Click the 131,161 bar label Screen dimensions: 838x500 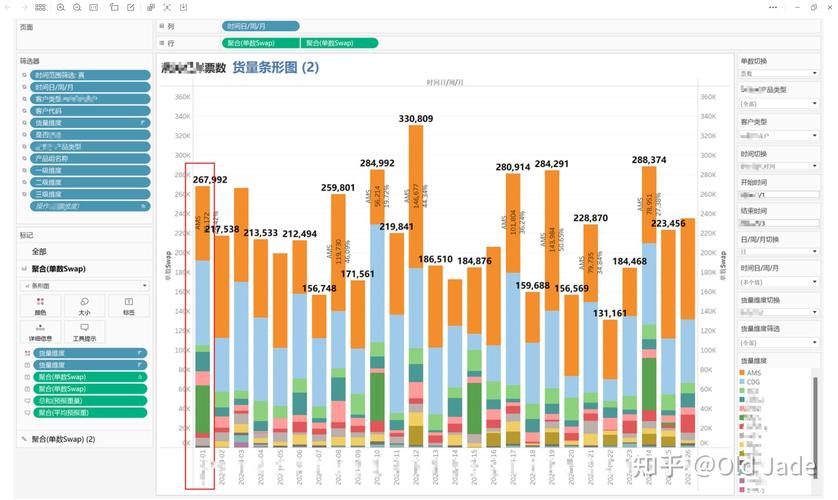[x=610, y=313]
